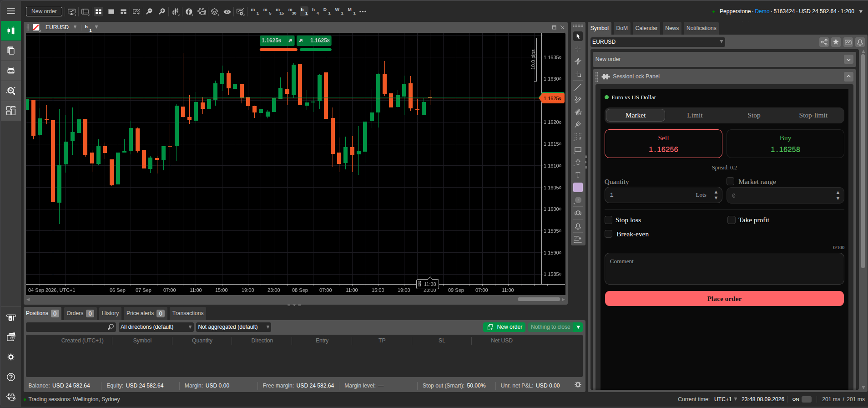The image size is (868, 408).
Task: Check the Market range checkbox
Action: click(x=731, y=181)
